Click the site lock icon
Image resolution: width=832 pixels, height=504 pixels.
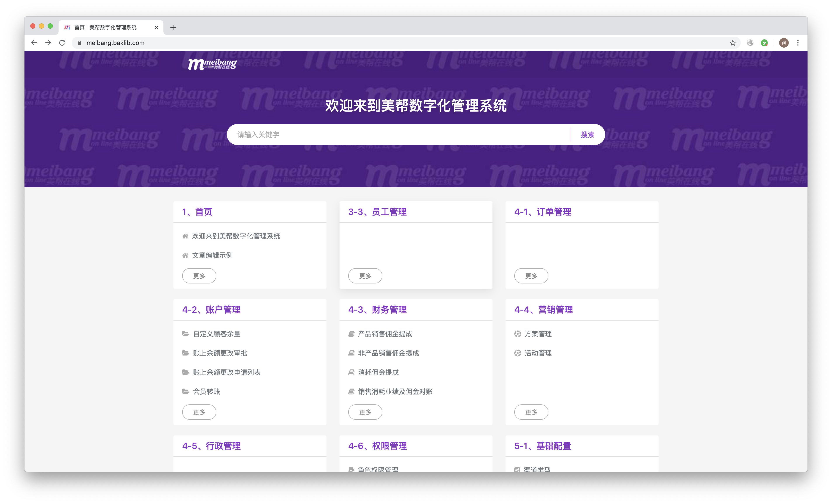[x=80, y=43]
